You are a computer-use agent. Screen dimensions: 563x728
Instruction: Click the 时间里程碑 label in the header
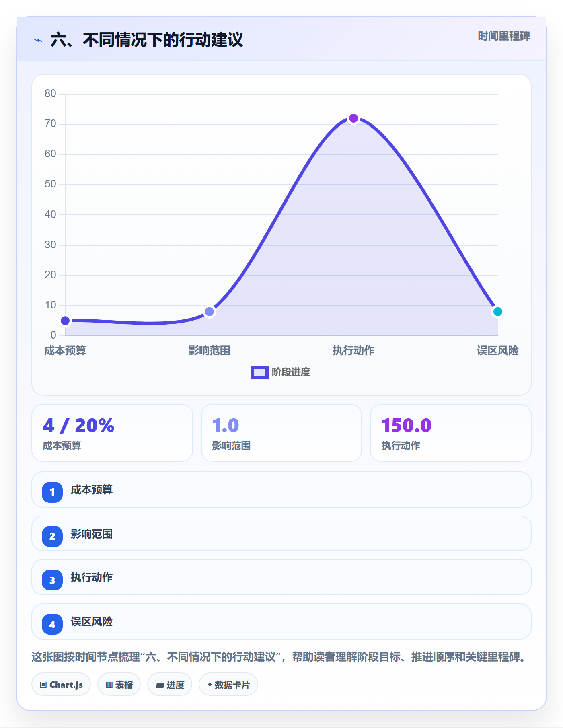(x=504, y=36)
